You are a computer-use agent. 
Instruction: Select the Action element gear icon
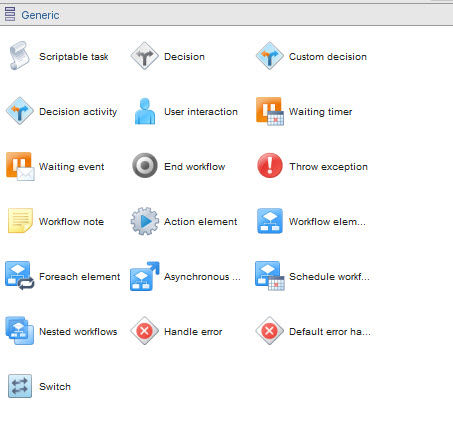144,221
